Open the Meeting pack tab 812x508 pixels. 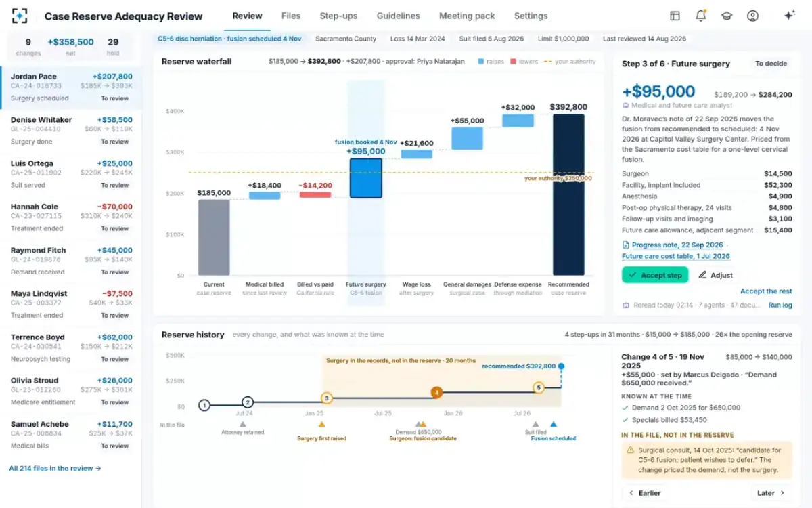[467, 16]
